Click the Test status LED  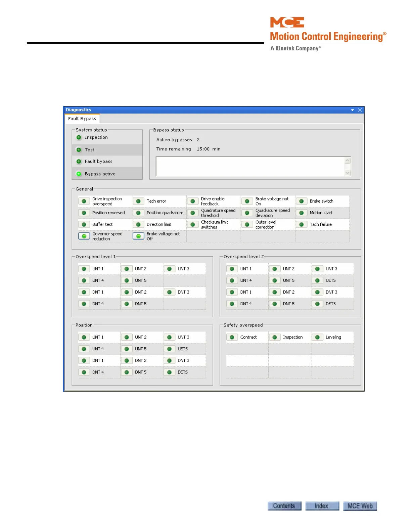(x=79, y=150)
